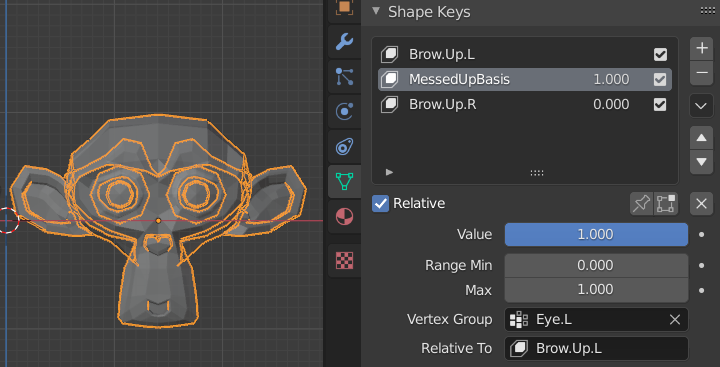Animate the Range Min property dot

click(702, 265)
